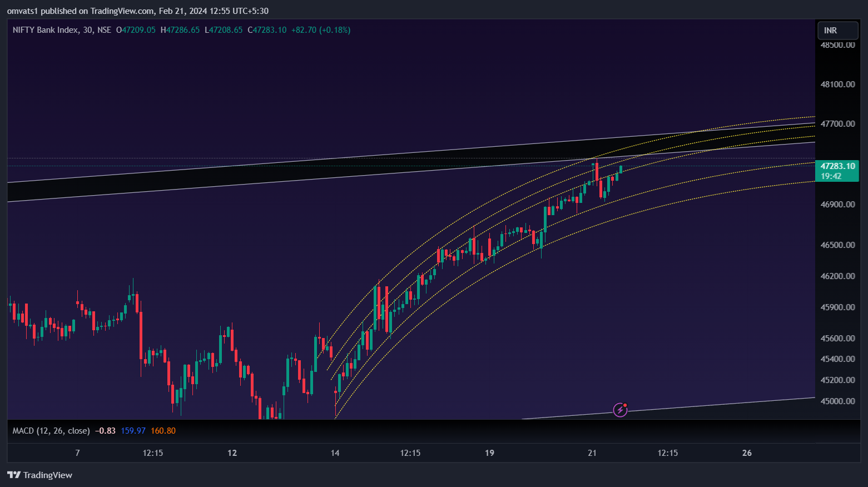The width and height of the screenshot is (868, 487).
Task: Click the 46200.00 price axis label
Action: [x=837, y=276]
